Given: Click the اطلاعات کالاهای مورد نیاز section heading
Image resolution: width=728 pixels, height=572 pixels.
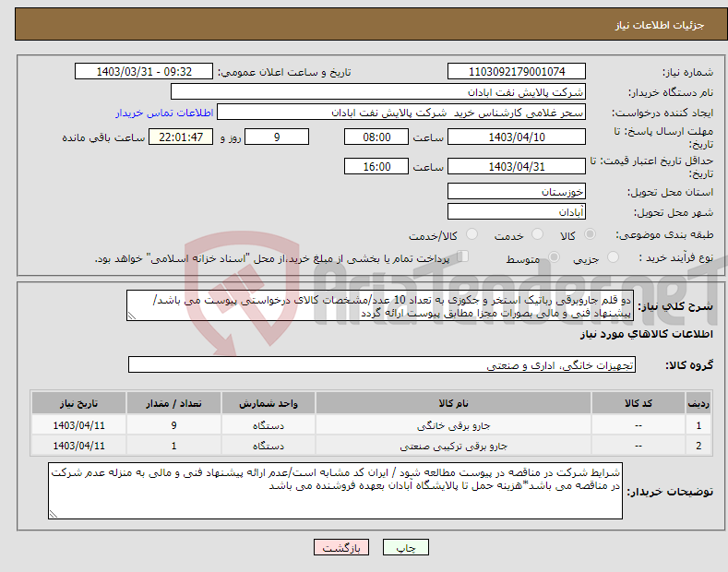Looking at the screenshot, I should point(646,334).
